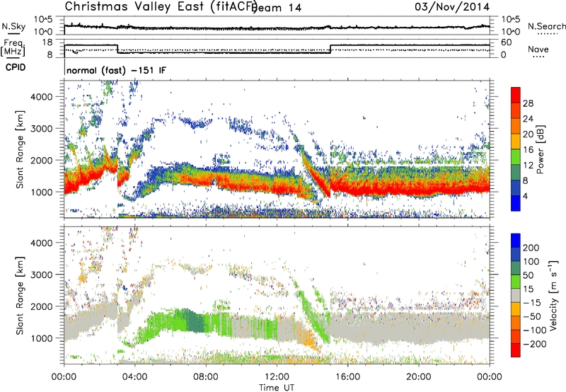Click the Velocity panel 'Slant Range [km]' label
The height and width of the screenshot is (392, 566).
click(21, 295)
